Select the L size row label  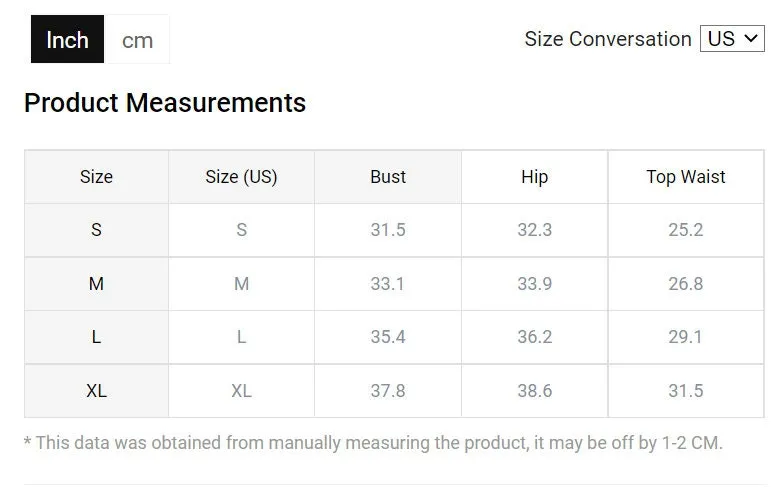[97, 337]
